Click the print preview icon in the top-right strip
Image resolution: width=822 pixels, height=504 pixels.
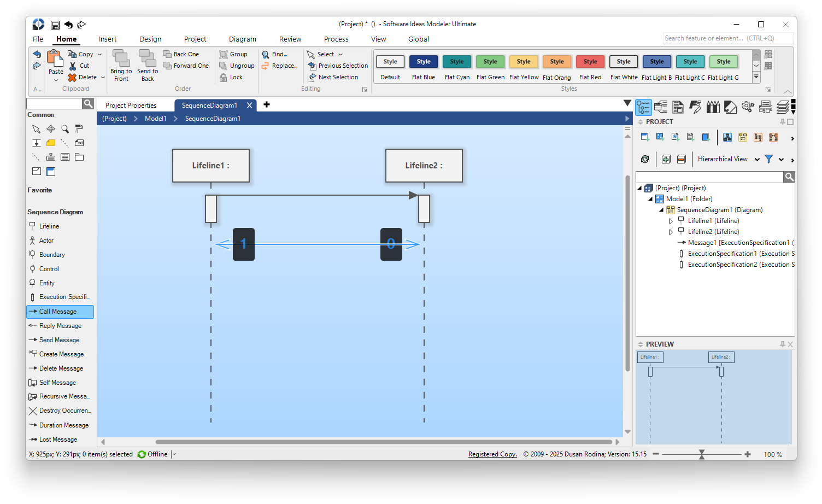click(x=765, y=106)
